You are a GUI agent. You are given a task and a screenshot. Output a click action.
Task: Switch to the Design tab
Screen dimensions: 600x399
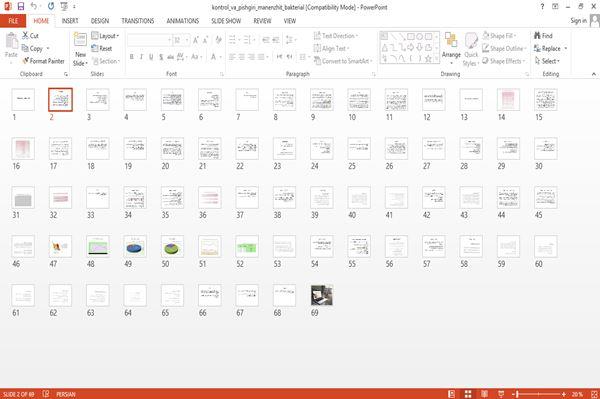click(x=99, y=21)
